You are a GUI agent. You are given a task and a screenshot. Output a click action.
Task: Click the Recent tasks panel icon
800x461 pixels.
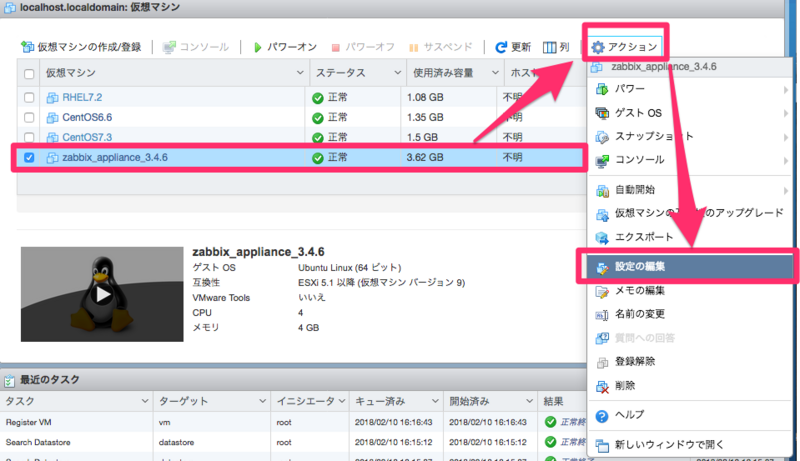[x=9, y=380]
